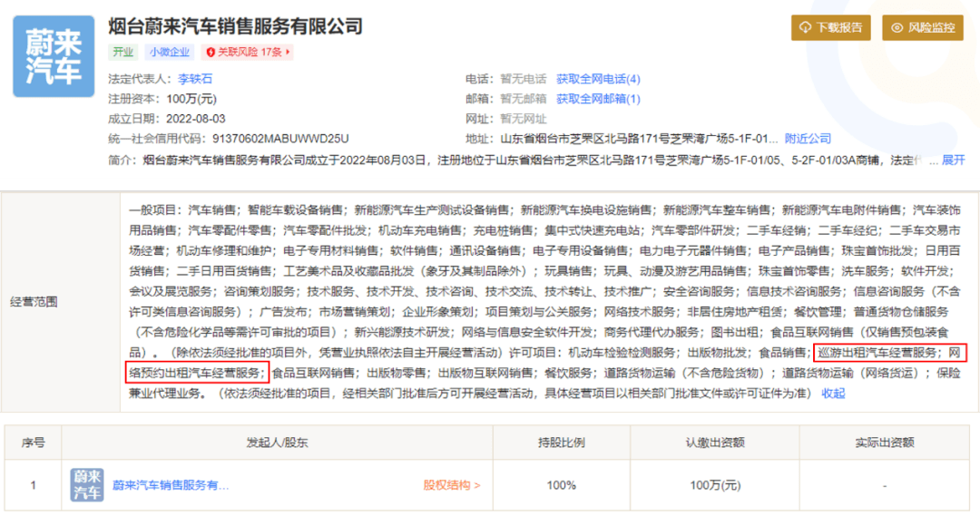The width and height of the screenshot is (980, 526).
Task: Click the 开业 status tag
Action: [122, 53]
